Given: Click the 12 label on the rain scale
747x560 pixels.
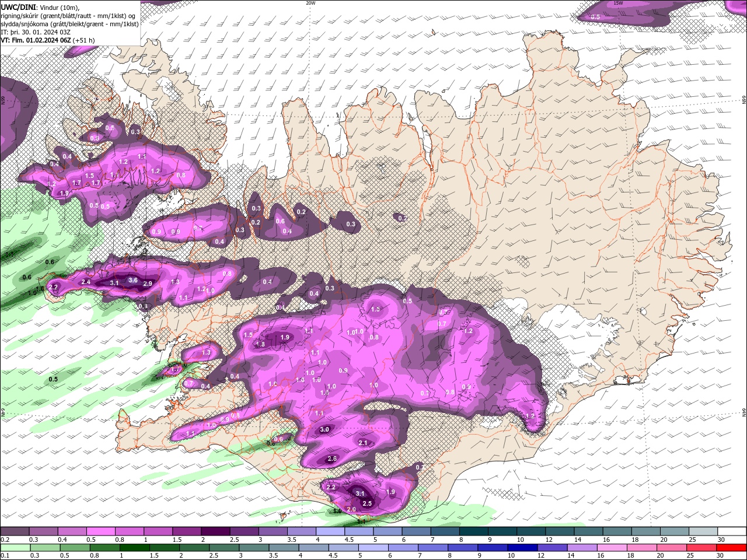Looking at the screenshot, I should [x=541, y=555].
